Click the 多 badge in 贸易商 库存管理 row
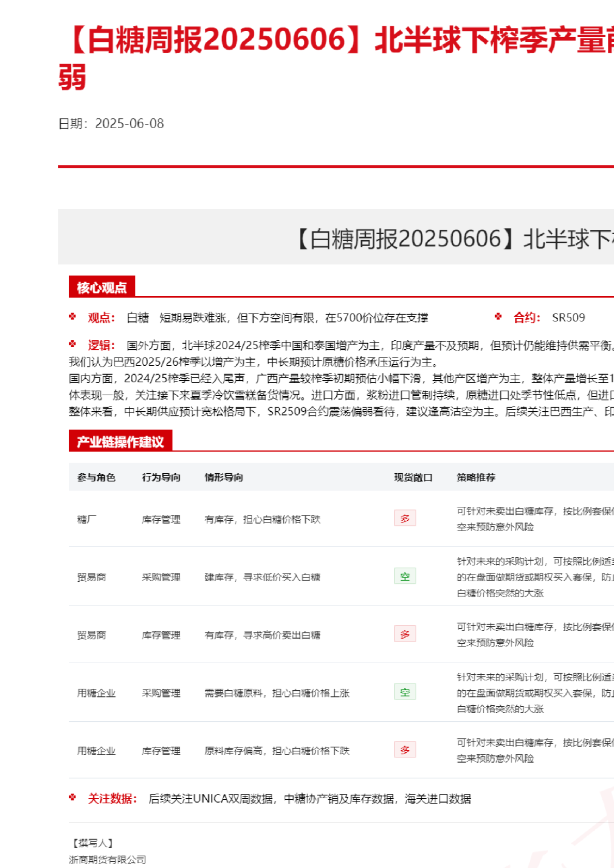This screenshot has height=868, width=614. (405, 634)
